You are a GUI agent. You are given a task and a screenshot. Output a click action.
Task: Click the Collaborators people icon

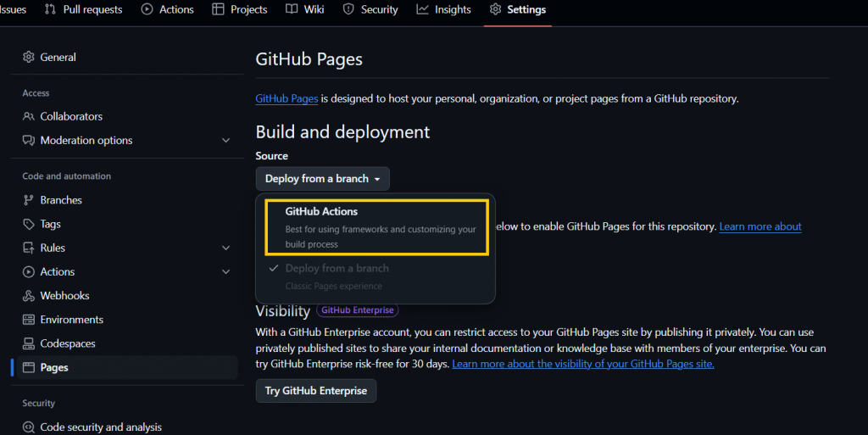click(x=28, y=116)
